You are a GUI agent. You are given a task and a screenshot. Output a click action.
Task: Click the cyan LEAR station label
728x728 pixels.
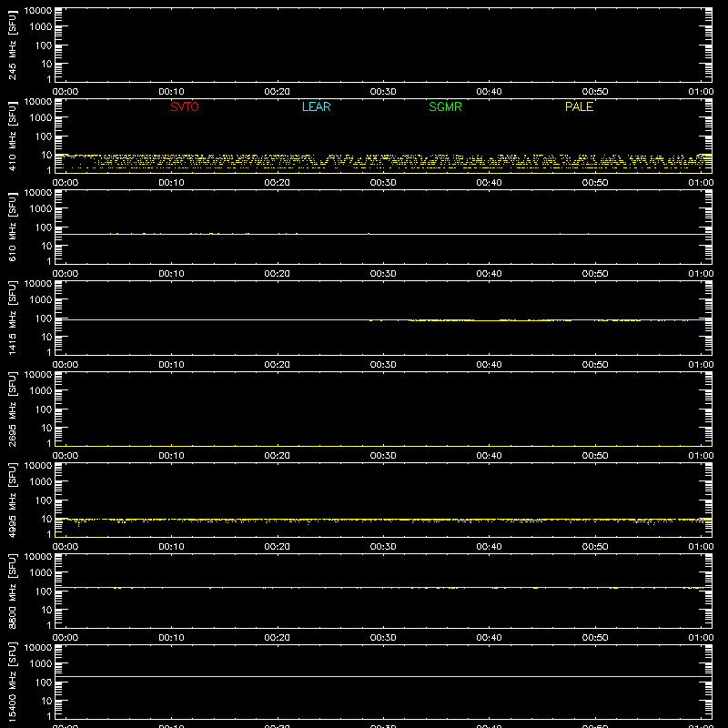pos(316,106)
